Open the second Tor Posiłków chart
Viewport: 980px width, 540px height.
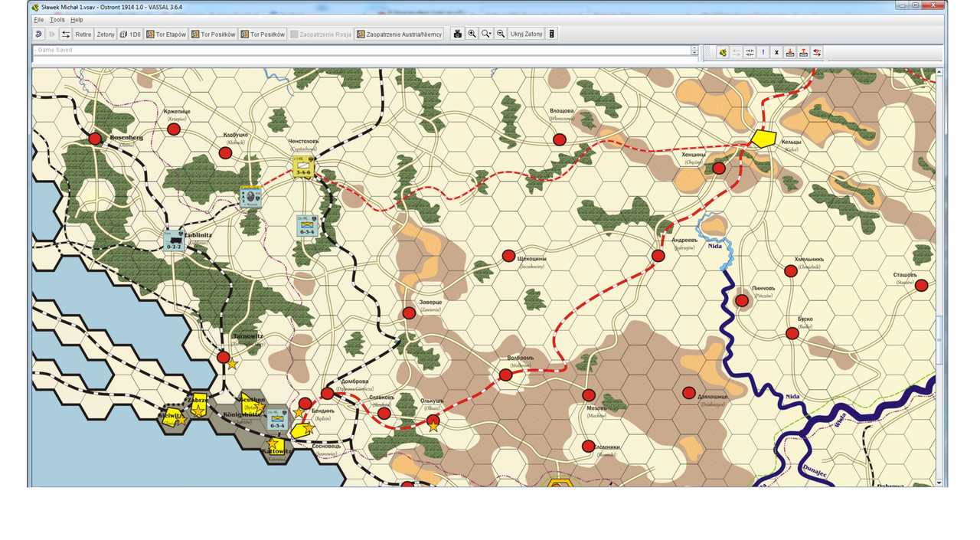point(263,34)
